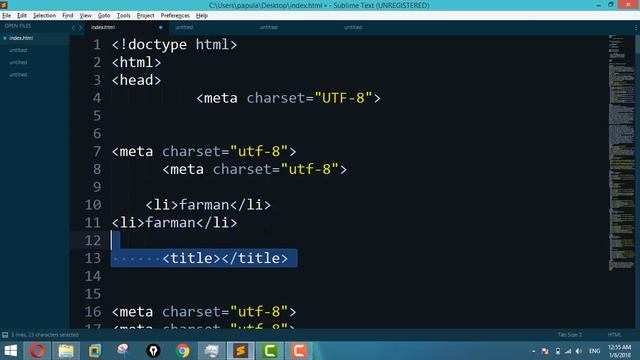
Task: Switch to Sublime Text taskbar icon
Action: pyautogui.click(x=240, y=351)
